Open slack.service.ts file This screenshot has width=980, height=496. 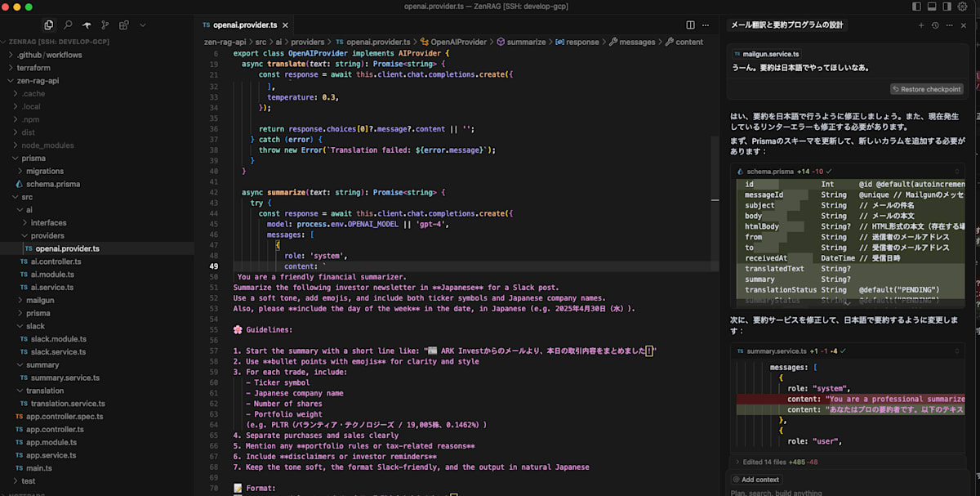97,351
